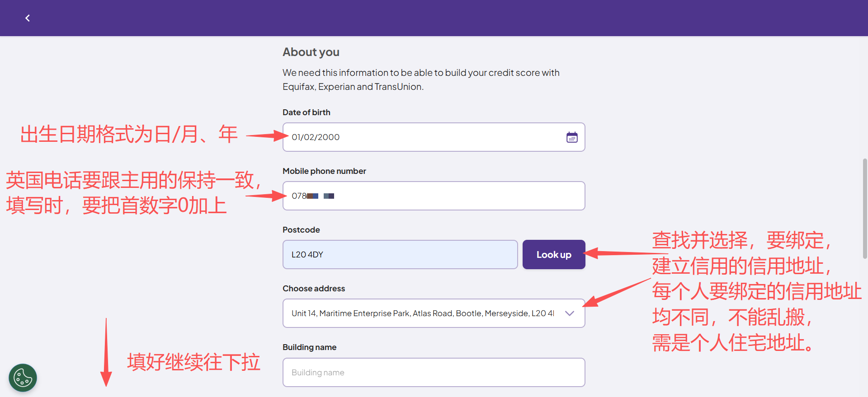Expand the address chevron arrow

570,313
